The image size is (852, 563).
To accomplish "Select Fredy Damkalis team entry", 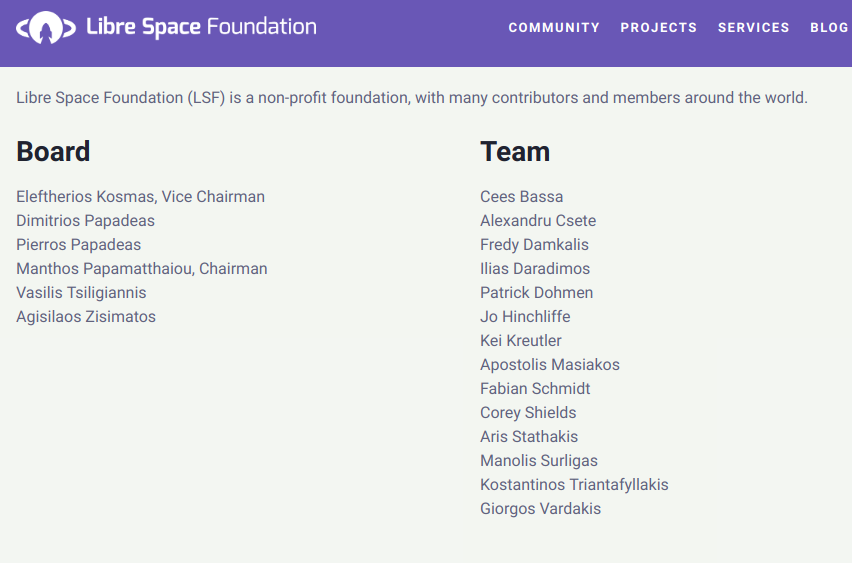I will coord(534,245).
